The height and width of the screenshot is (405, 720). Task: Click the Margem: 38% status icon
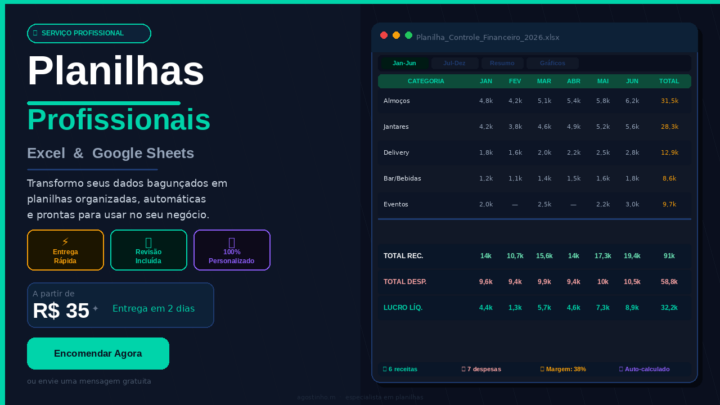point(543,369)
